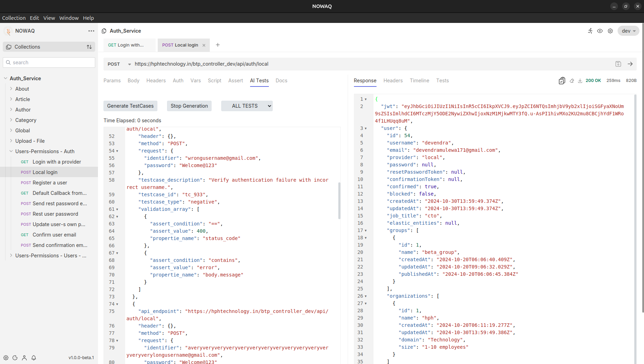Open the Timeline tab
The width and height of the screenshot is (644, 364).
coord(420,81)
